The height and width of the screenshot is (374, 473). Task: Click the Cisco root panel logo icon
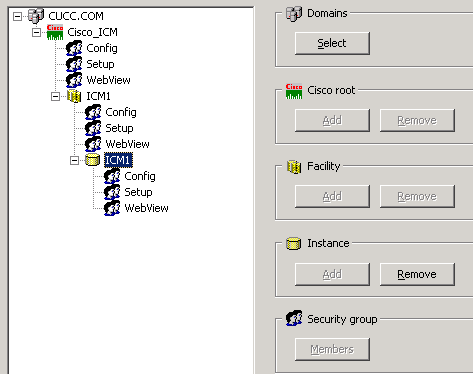294,91
